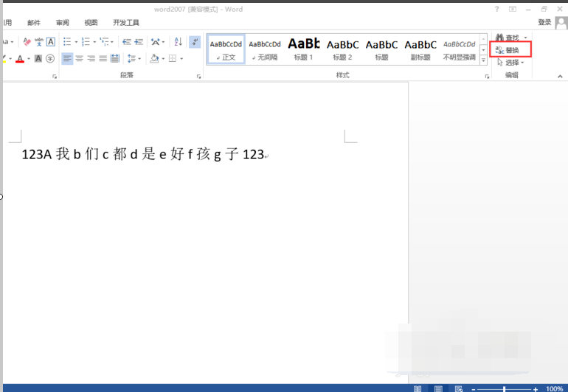Viewport: 568px width, 392px height.
Task: Select the 正文 style
Action: pos(226,49)
